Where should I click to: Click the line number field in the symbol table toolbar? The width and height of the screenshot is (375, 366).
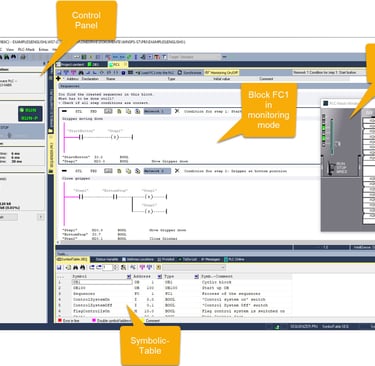pyautogui.click(x=107, y=267)
